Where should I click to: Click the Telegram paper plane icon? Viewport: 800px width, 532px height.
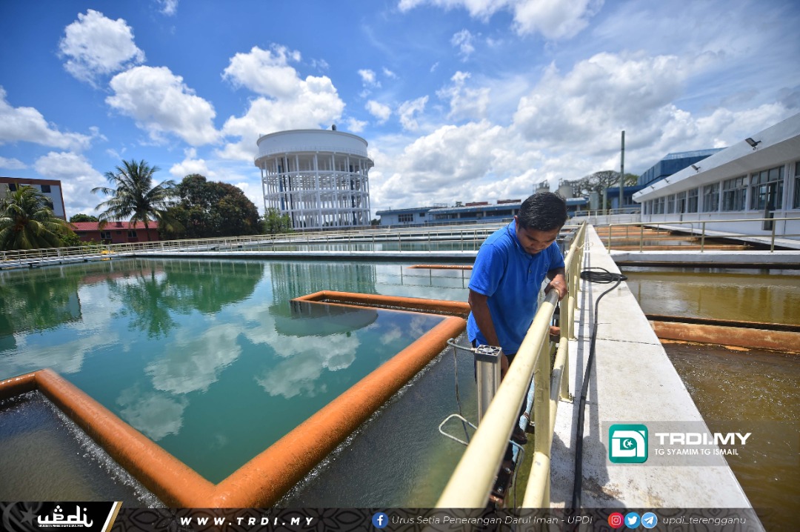[x=649, y=520]
